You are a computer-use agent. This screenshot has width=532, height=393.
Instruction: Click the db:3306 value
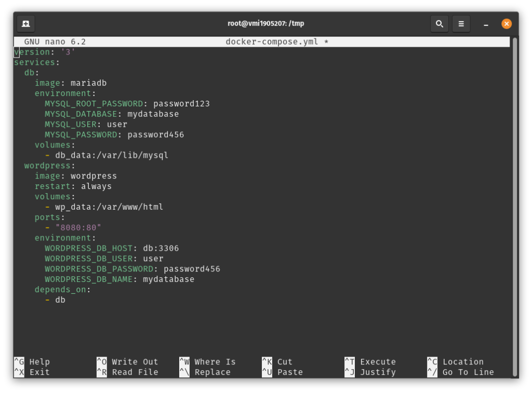click(x=161, y=249)
